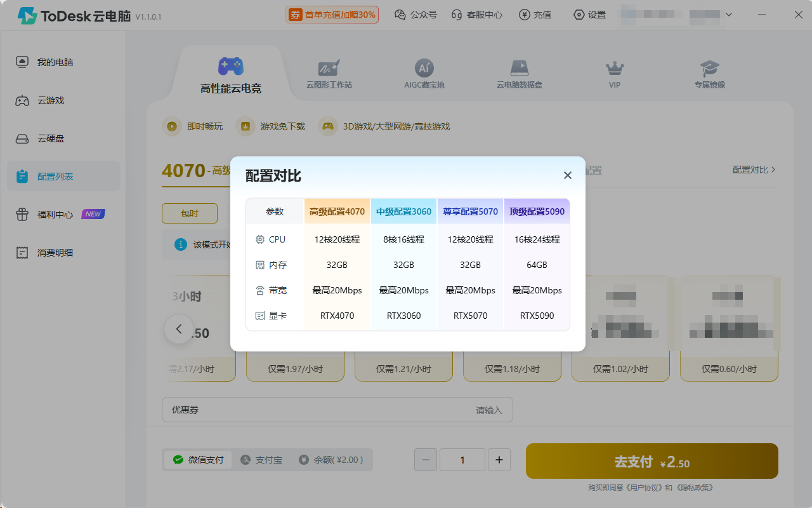Select the 仅需1.02/小时 package card
This screenshot has height=508, width=812.
[x=620, y=328]
